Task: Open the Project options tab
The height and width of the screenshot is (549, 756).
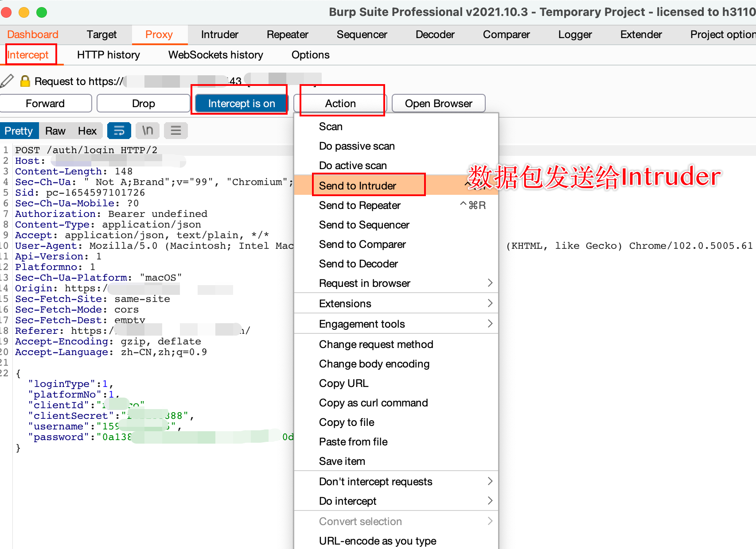Action: pos(722,35)
